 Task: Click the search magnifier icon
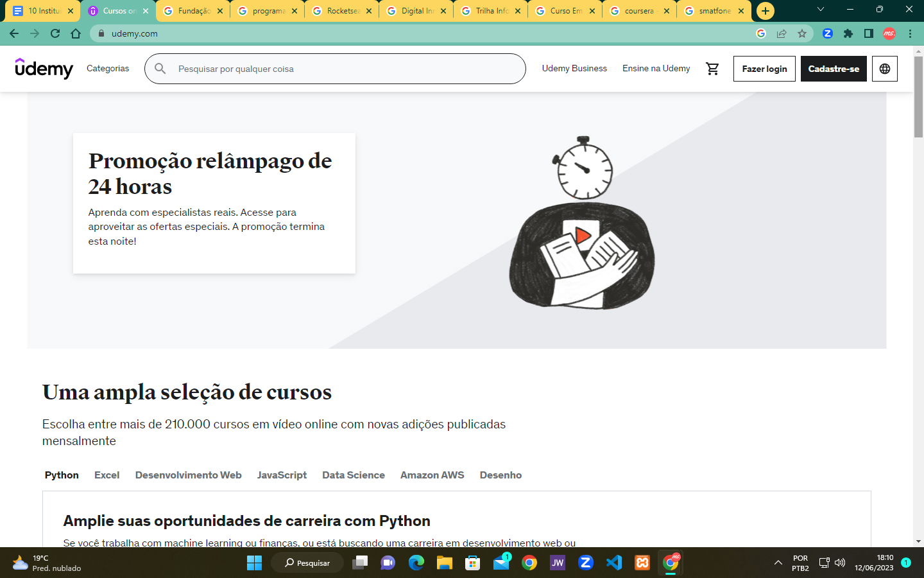(160, 69)
